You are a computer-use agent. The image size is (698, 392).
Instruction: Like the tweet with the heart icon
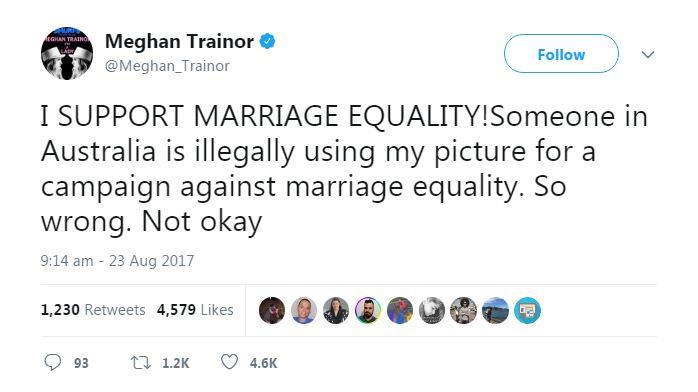coord(229,362)
